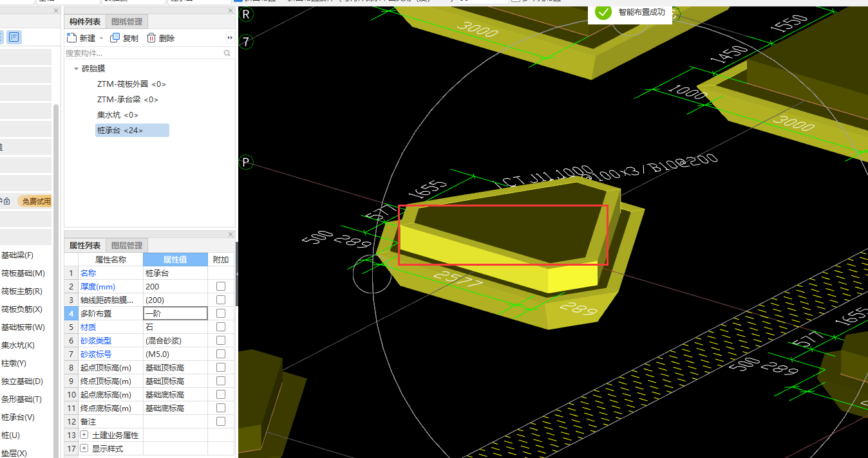868x458 pixels.
Task: Select 条形基础(T) in the left navigation
Action: pos(21,399)
